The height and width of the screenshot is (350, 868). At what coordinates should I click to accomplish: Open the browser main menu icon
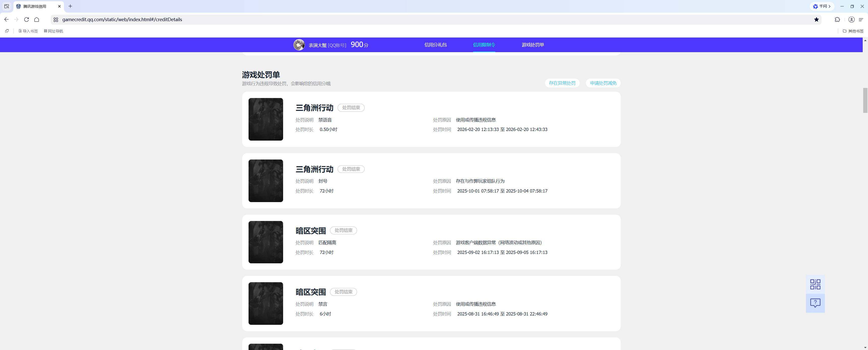[x=861, y=19]
